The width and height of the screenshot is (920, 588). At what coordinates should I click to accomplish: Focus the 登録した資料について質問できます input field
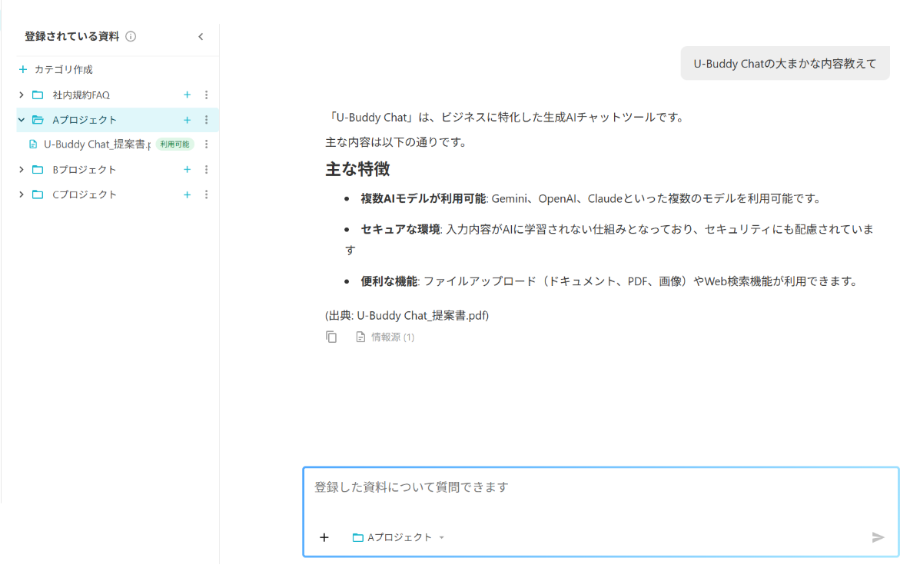(600, 487)
